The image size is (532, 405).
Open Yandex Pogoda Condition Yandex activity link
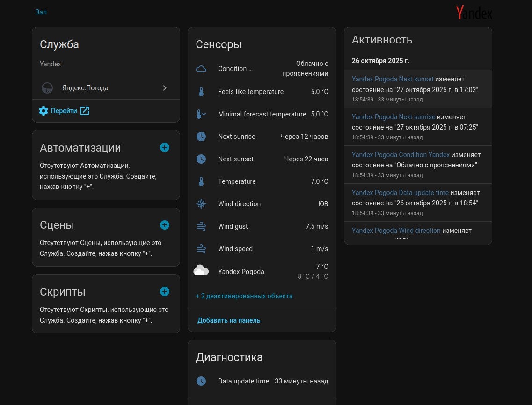click(x=401, y=155)
